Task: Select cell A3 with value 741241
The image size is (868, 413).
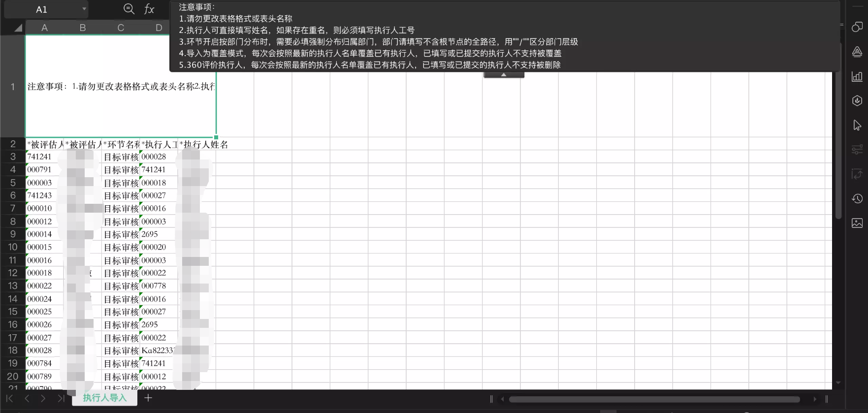Action: (x=45, y=157)
